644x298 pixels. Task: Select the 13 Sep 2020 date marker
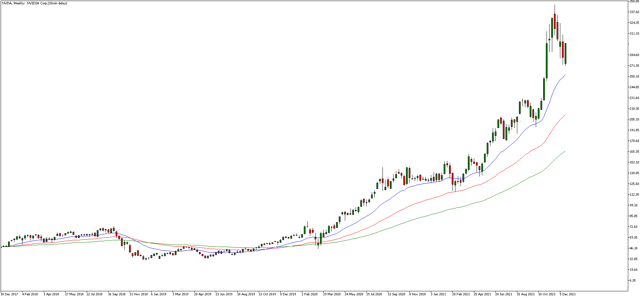[397, 294]
